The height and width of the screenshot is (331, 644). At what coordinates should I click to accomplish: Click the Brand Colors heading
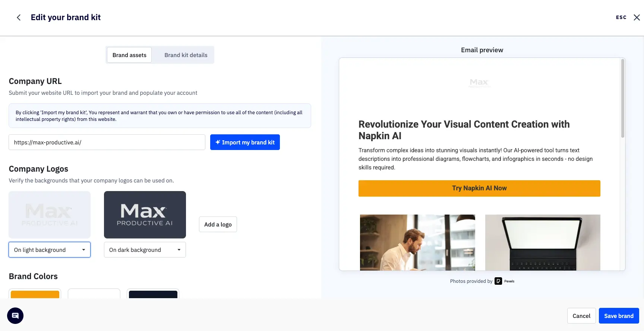(x=33, y=276)
